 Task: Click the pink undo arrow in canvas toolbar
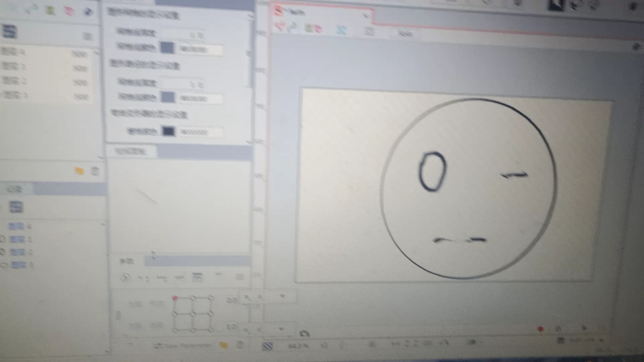click(280, 27)
